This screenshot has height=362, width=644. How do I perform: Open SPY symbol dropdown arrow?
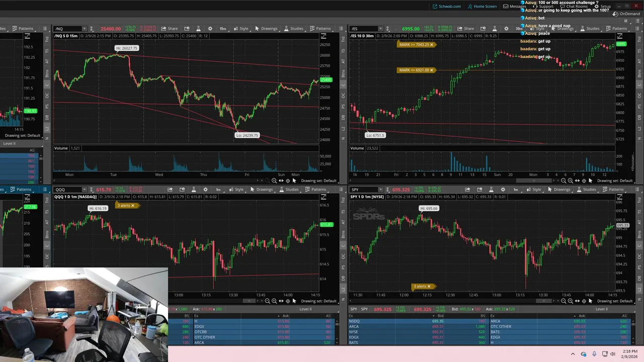382,190
